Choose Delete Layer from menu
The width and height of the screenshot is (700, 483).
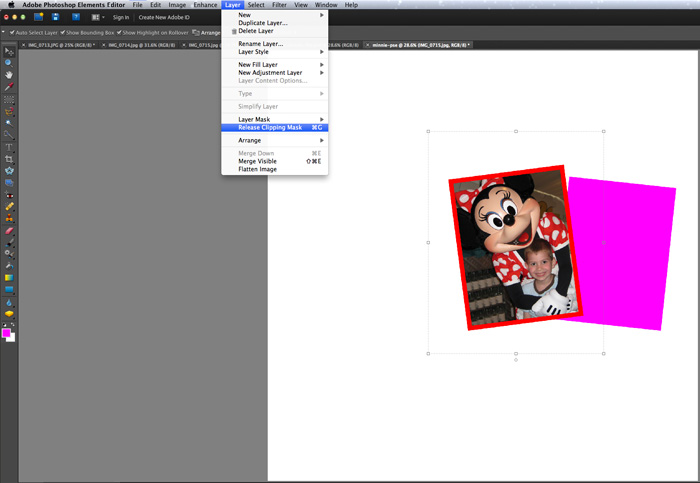click(275, 31)
